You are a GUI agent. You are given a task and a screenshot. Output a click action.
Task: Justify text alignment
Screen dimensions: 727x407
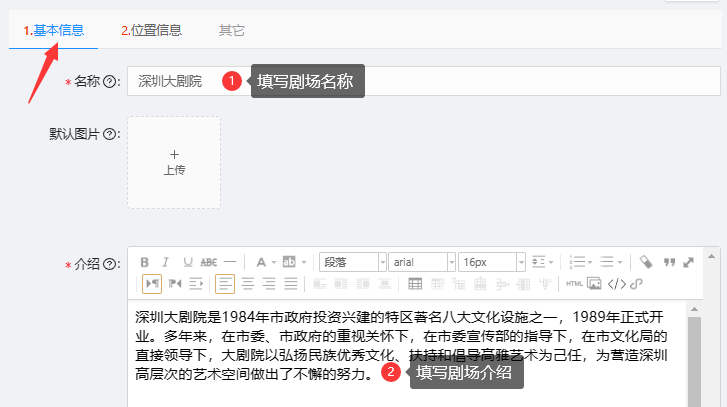291,284
